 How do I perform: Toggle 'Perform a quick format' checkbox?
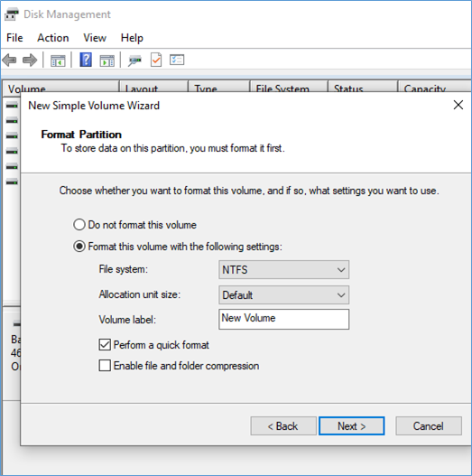(x=105, y=345)
